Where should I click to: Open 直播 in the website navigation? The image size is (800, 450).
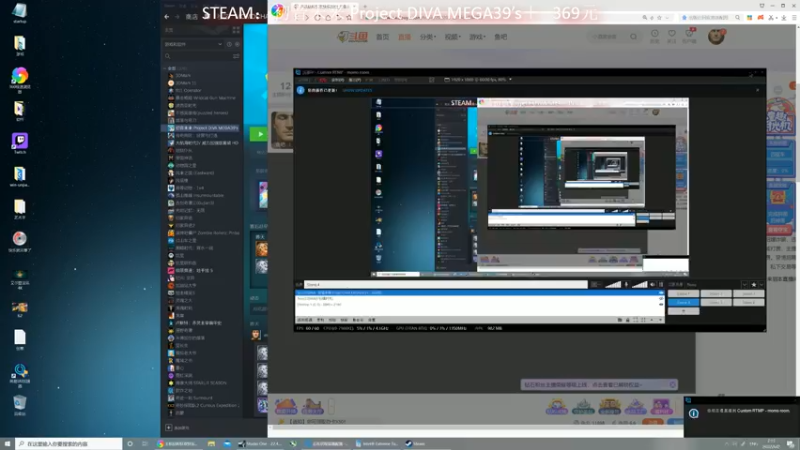(x=404, y=37)
